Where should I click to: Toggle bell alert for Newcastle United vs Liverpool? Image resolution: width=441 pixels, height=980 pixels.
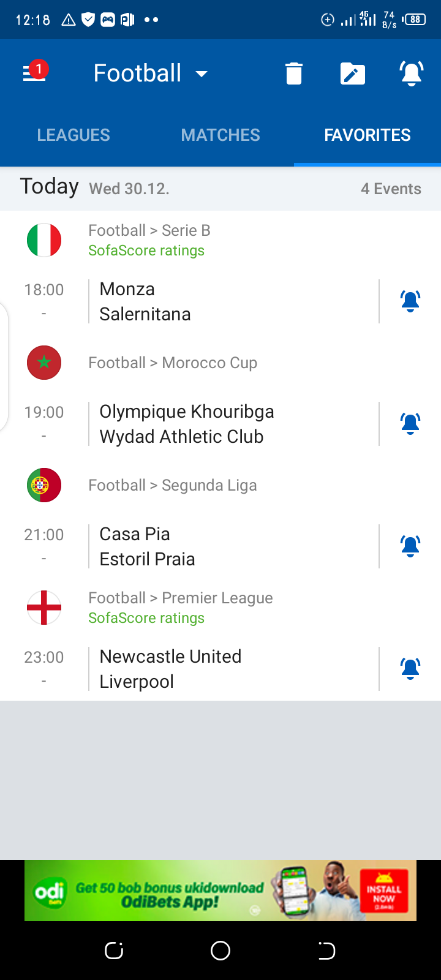point(410,669)
